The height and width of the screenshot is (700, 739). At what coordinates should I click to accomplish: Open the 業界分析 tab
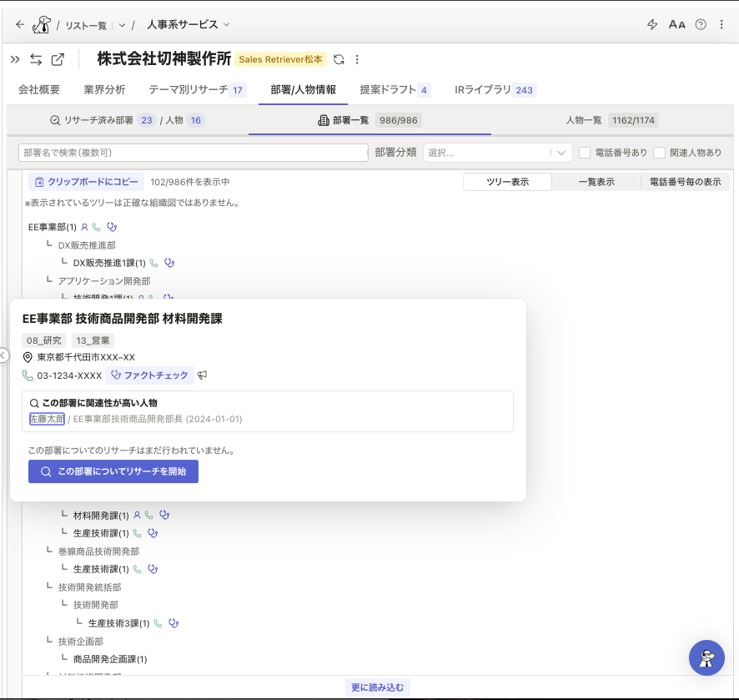click(104, 89)
